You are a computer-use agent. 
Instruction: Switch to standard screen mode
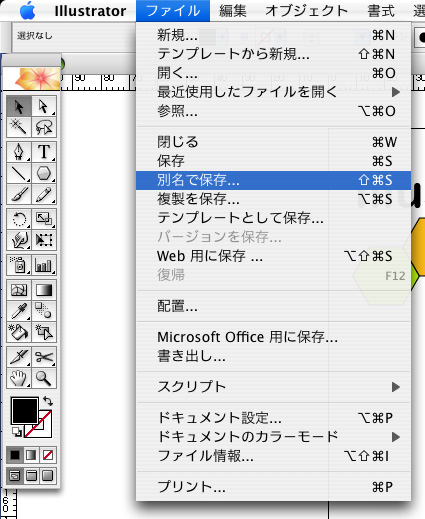pyautogui.click(x=15, y=475)
